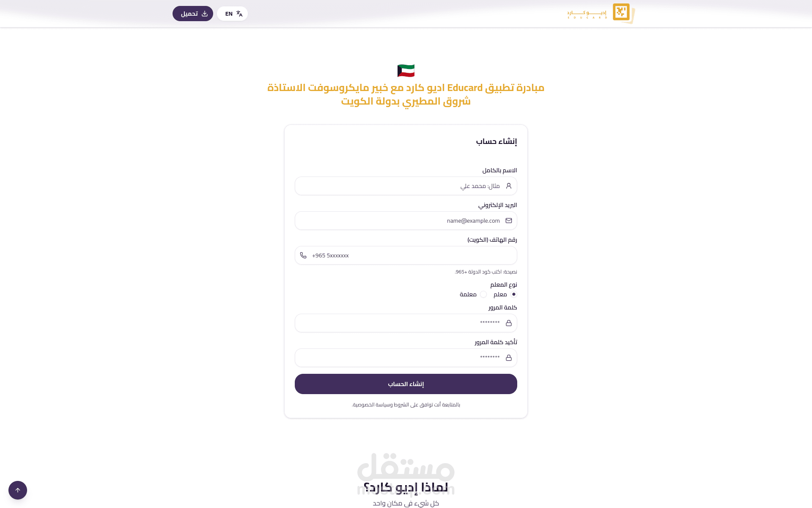Click the Kuwait flag image
The height and width of the screenshot is (508, 812).
406,70
